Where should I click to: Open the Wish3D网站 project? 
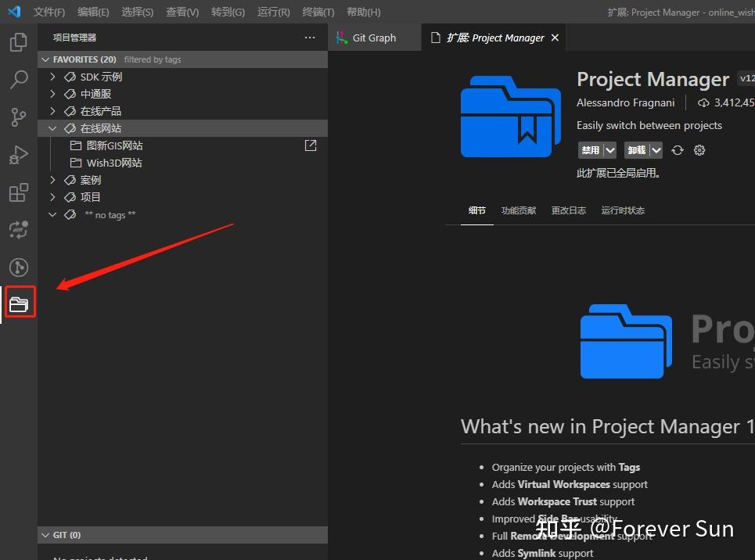pos(114,163)
